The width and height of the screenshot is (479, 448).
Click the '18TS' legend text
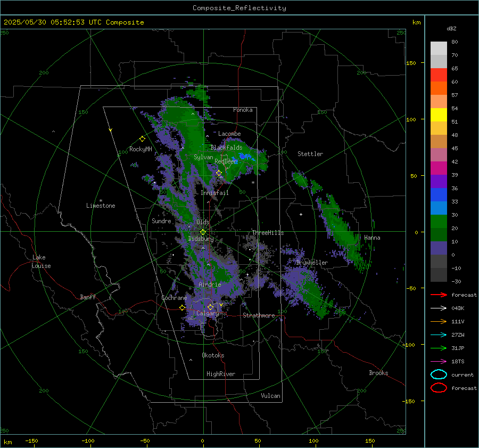458,362
